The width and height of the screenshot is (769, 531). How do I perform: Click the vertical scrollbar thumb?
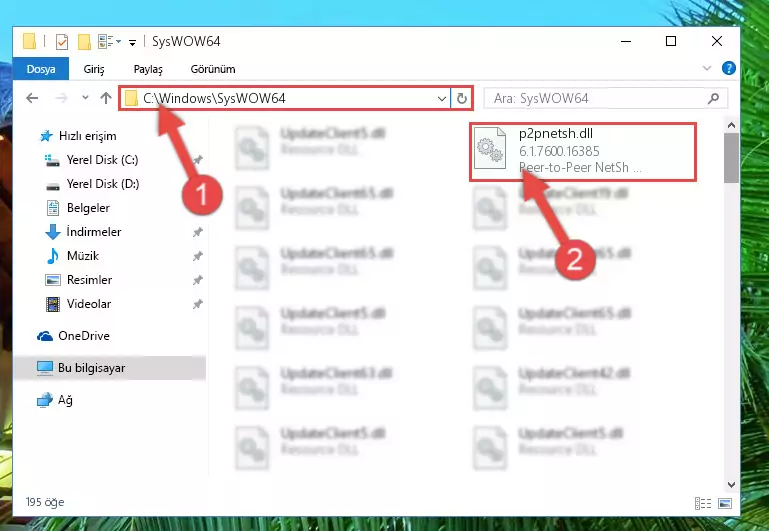731,158
